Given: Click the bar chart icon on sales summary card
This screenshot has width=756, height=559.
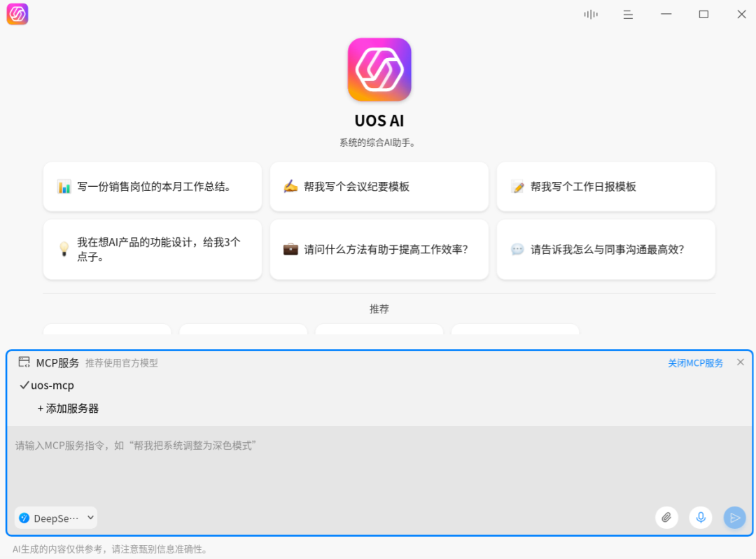Looking at the screenshot, I should point(64,187).
